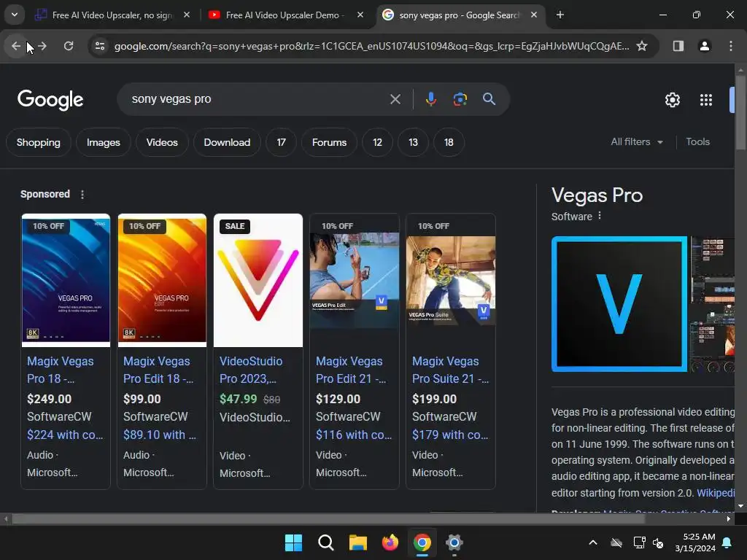Select the 13 filter chip
The height and width of the screenshot is (560, 747).
(413, 142)
